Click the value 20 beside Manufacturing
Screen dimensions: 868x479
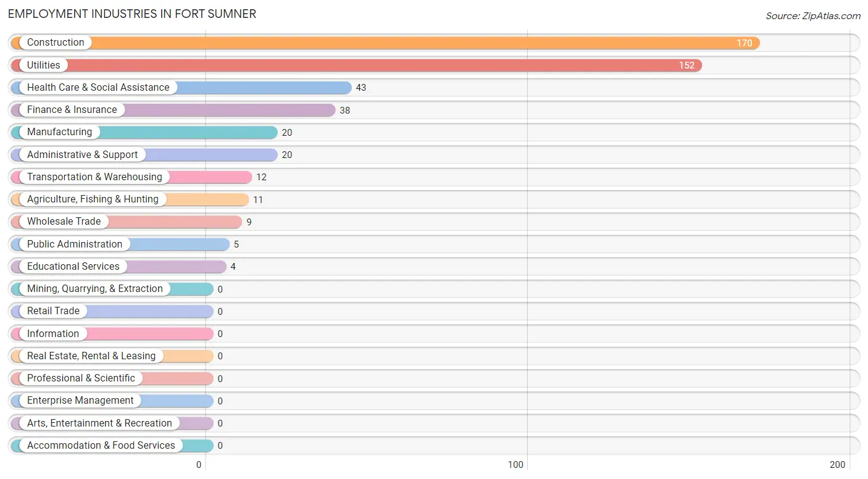coord(287,132)
